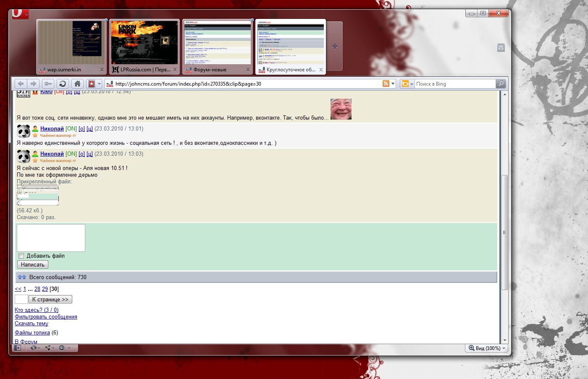The width and height of the screenshot is (588, 379).
Task: Switch to the LPRussia.com tab
Action: coord(144,47)
